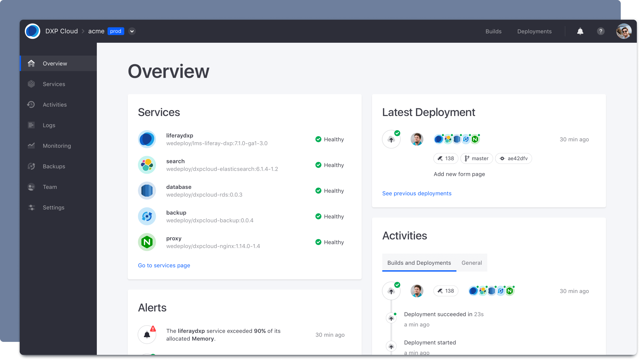Screen dimensions: 644x362
Task: Click the memory alert bell icon
Action: (147, 335)
